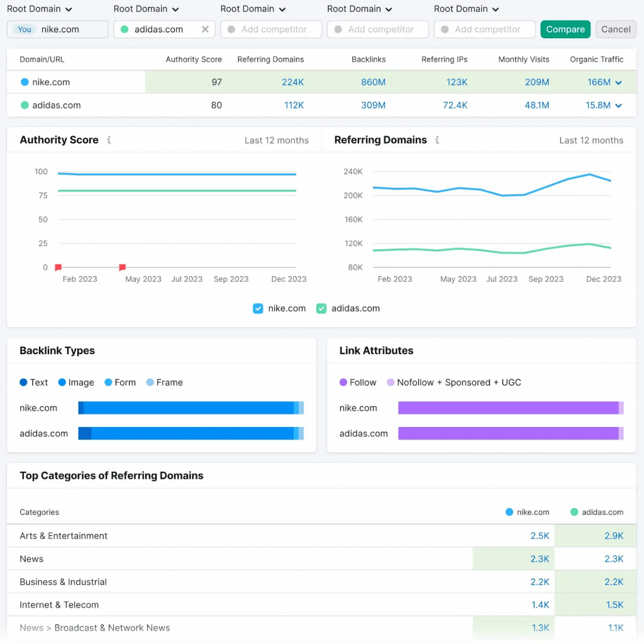Open nike.com 224K referring domains link
The height and width of the screenshot is (644, 644).
click(x=293, y=82)
